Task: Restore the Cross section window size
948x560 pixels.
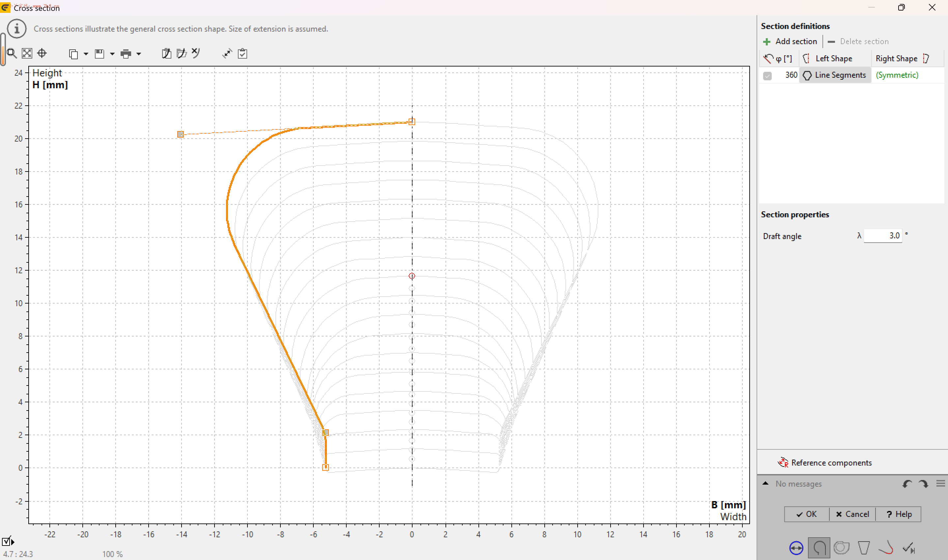Action: click(x=901, y=8)
